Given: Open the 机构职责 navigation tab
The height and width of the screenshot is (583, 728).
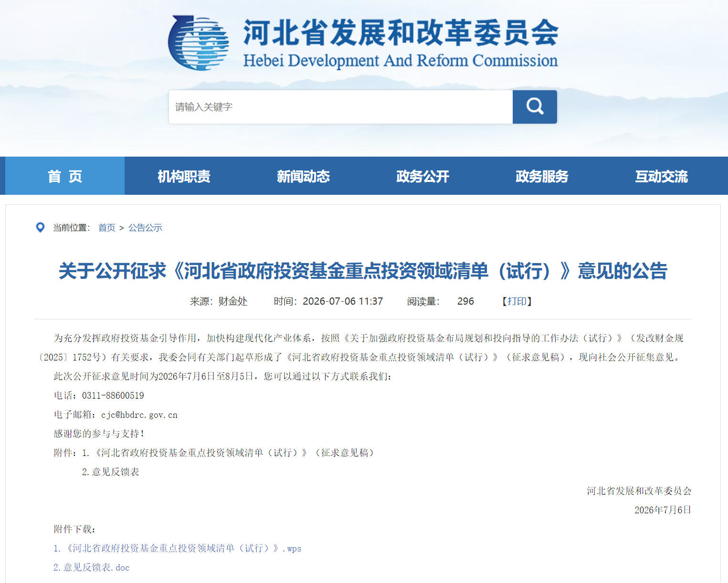Looking at the screenshot, I should [x=184, y=176].
